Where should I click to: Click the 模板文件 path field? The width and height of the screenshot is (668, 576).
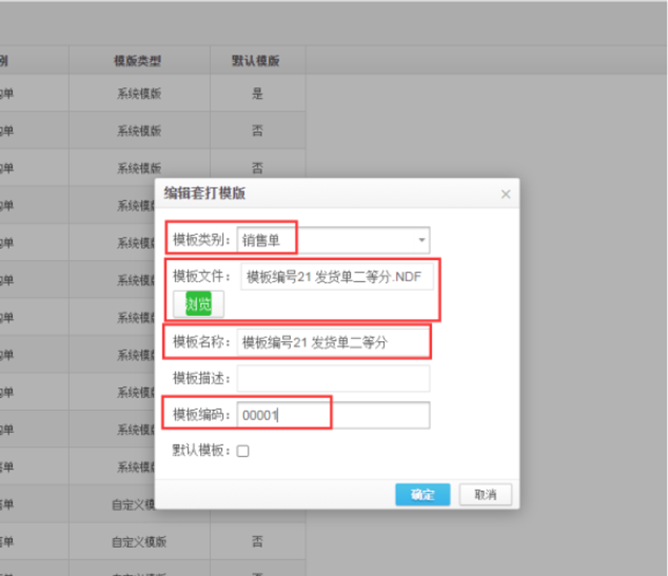pyautogui.click(x=337, y=277)
